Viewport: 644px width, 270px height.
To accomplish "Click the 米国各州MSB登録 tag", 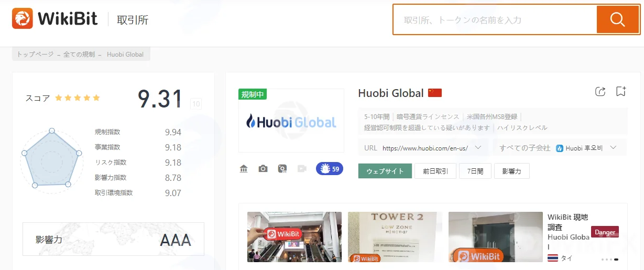I will (x=492, y=117).
